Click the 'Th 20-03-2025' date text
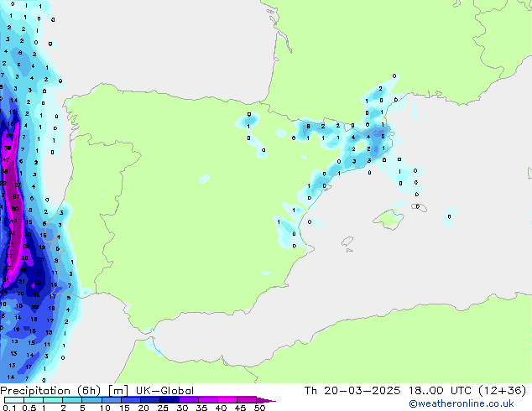This screenshot has height=411, width=532. click(x=352, y=391)
